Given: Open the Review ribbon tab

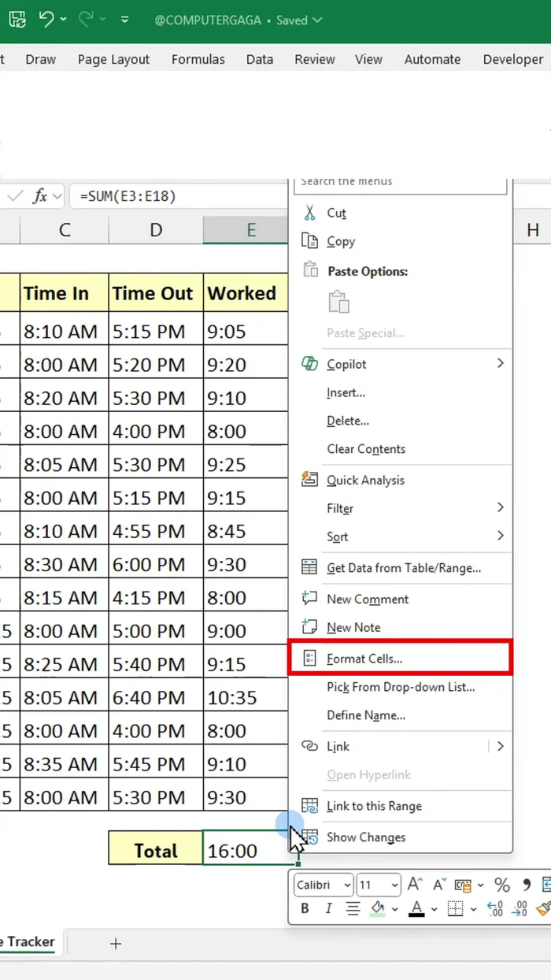Looking at the screenshot, I should pyautogui.click(x=314, y=59).
